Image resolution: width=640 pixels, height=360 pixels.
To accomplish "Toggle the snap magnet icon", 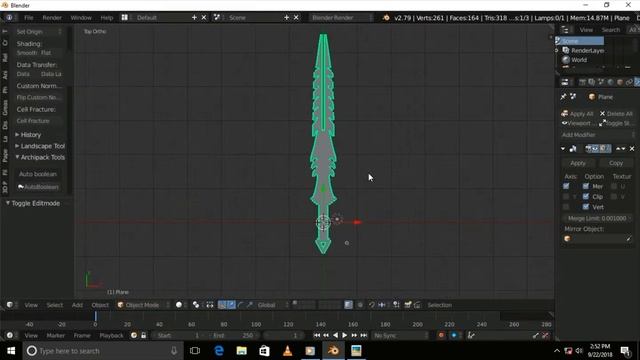I will coord(371,305).
